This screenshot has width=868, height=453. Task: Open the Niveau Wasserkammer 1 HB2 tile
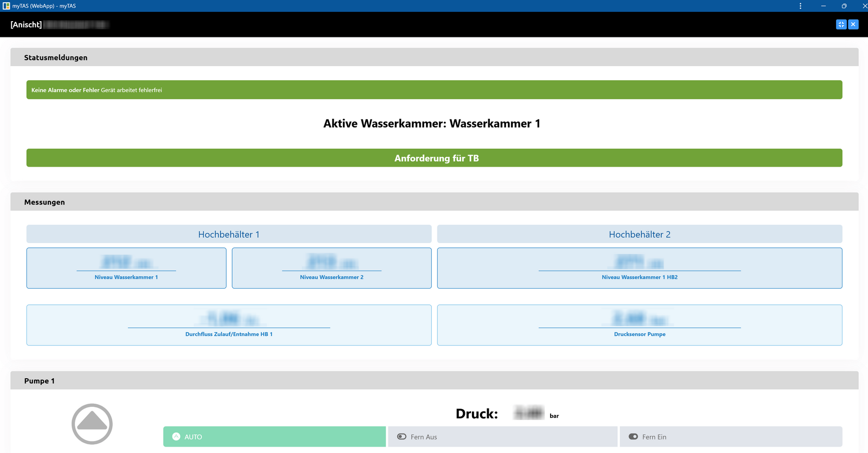click(640, 268)
